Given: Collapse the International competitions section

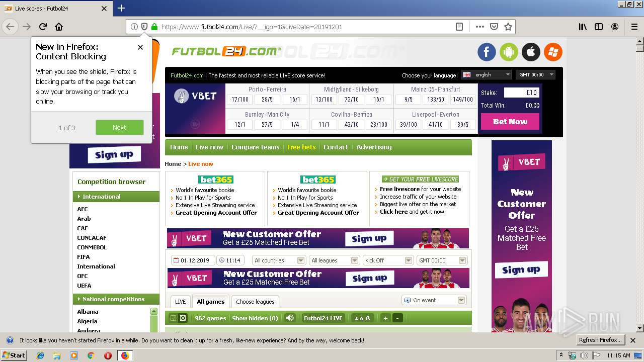Looking at the screenshot, I should (117, 197).
